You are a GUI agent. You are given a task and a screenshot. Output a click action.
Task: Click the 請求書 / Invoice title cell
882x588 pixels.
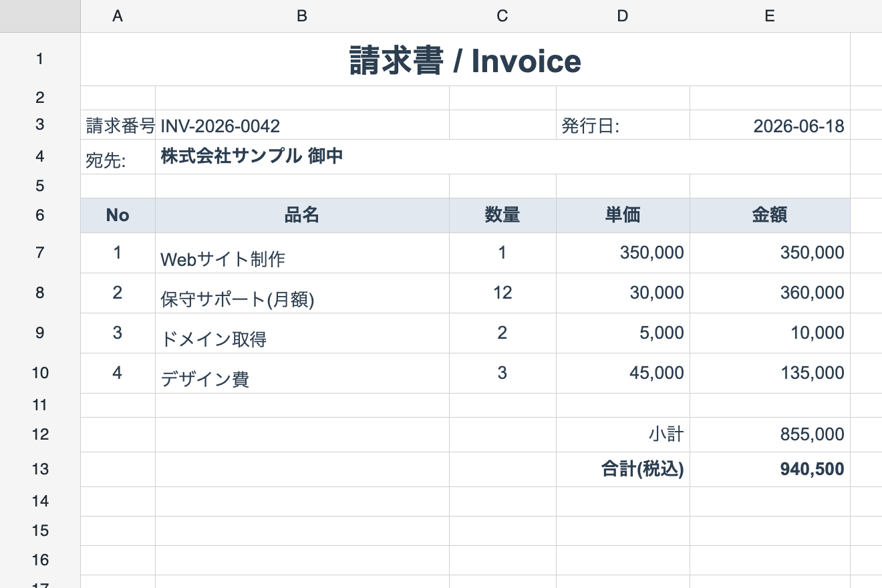click(465, 59)
